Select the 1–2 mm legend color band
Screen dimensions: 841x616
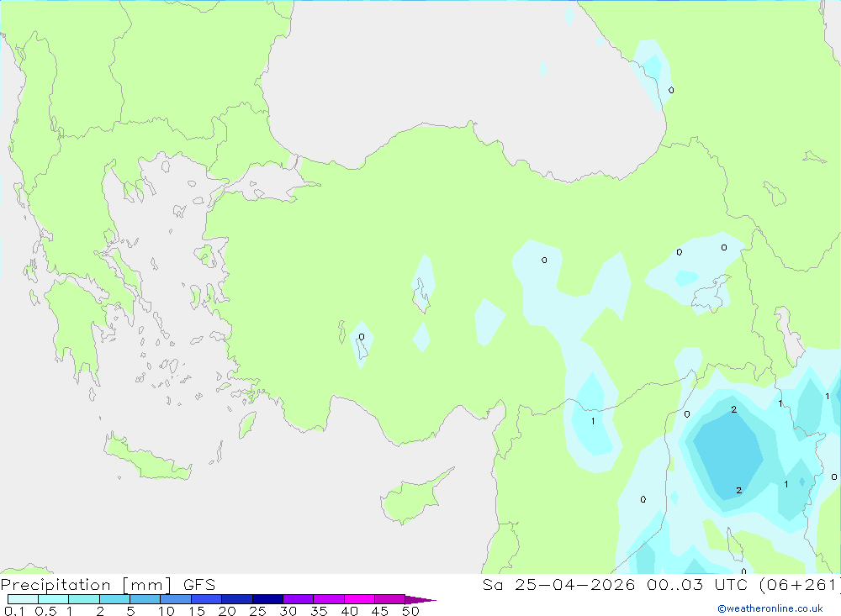coord(84,599)
